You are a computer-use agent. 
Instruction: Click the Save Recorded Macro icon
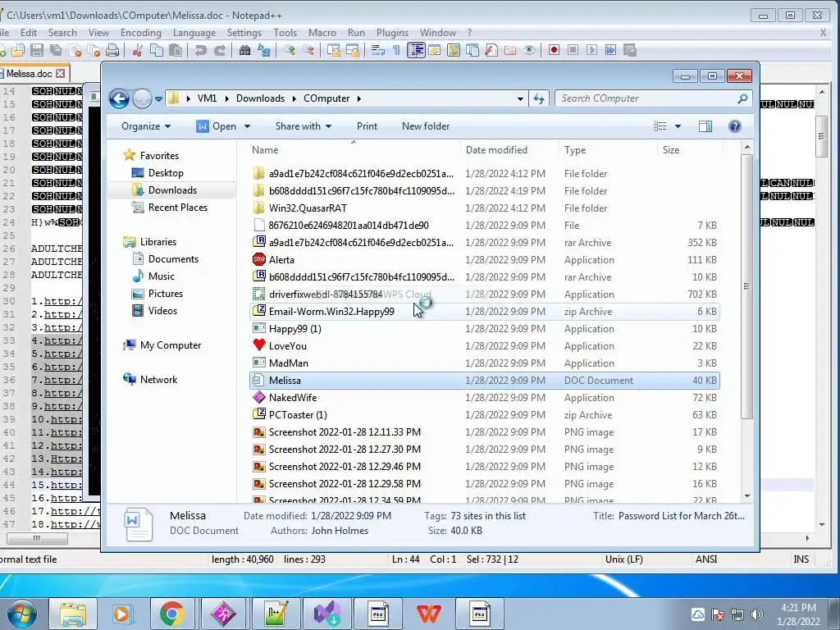point(630,50)
